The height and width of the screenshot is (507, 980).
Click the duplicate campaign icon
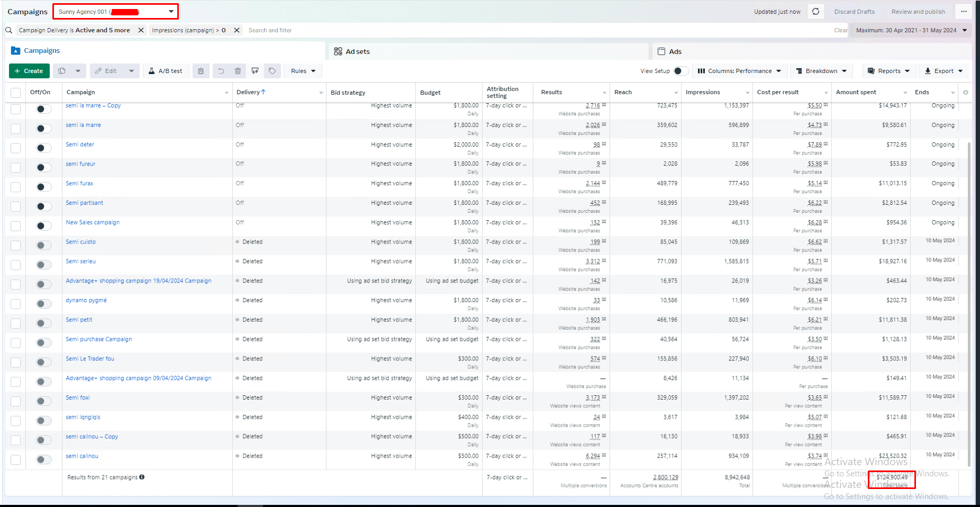coord(62,71)
